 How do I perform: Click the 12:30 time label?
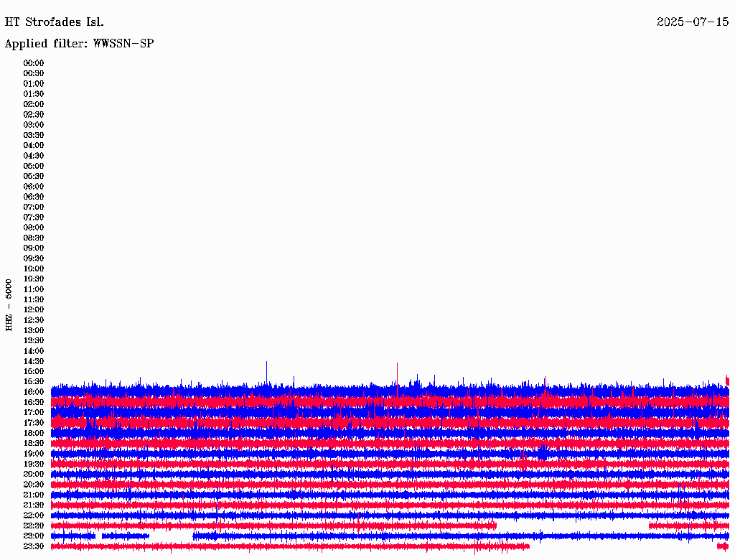pos(34,320)
